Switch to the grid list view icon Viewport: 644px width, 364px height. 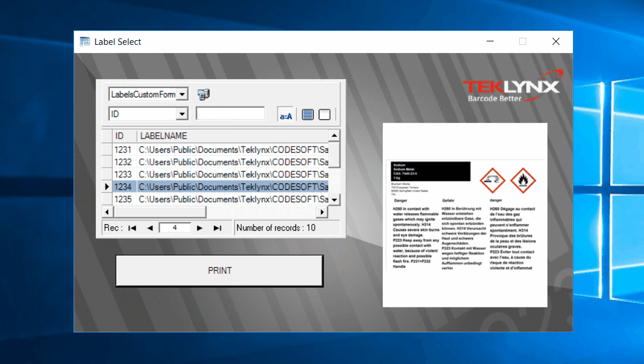click(308, 115)
